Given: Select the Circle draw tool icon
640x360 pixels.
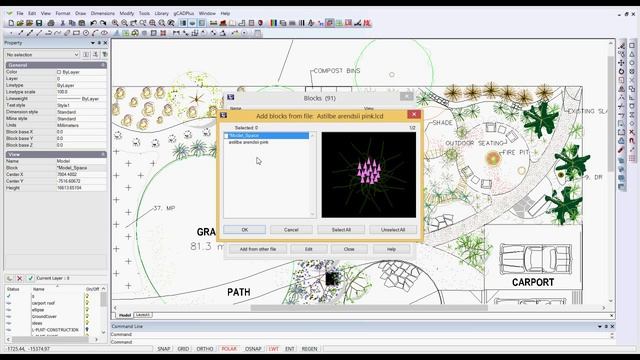Looking at the screenshot, I should point(86,33).
